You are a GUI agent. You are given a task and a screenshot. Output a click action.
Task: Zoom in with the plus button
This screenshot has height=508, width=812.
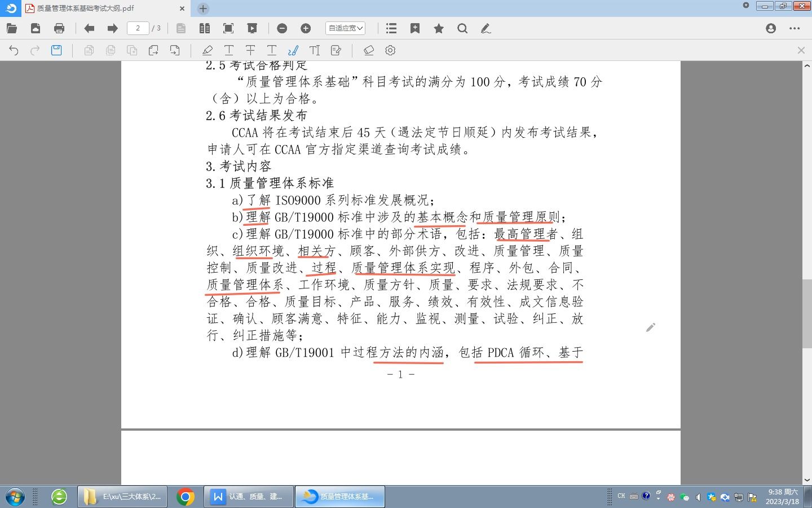click(306, 28)
